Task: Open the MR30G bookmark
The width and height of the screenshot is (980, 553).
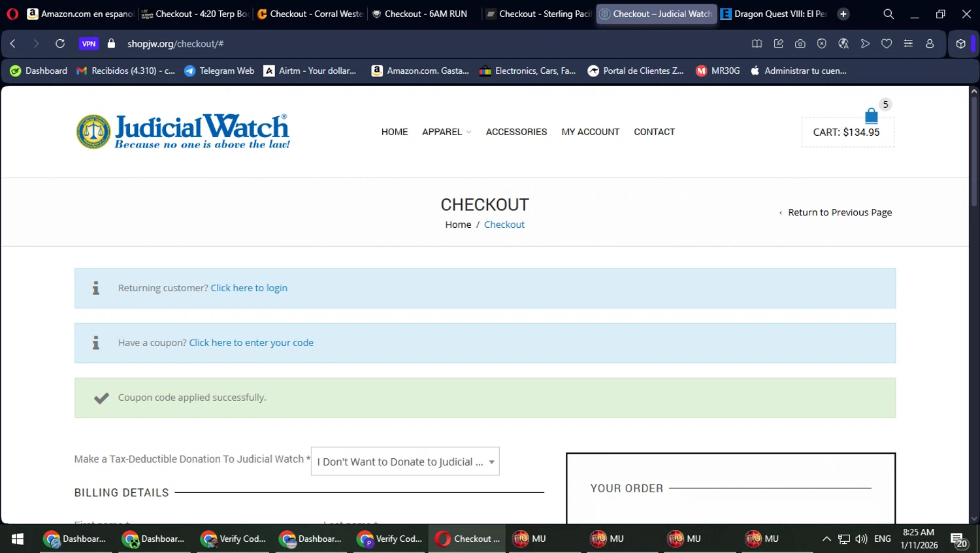Action: click(x=717, y=71)
